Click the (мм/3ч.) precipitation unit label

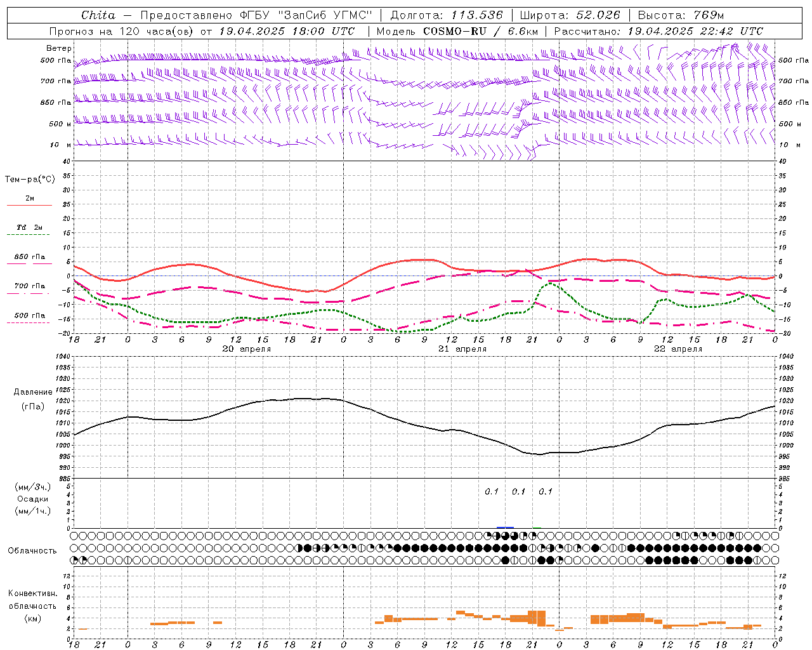click(32, 487)
